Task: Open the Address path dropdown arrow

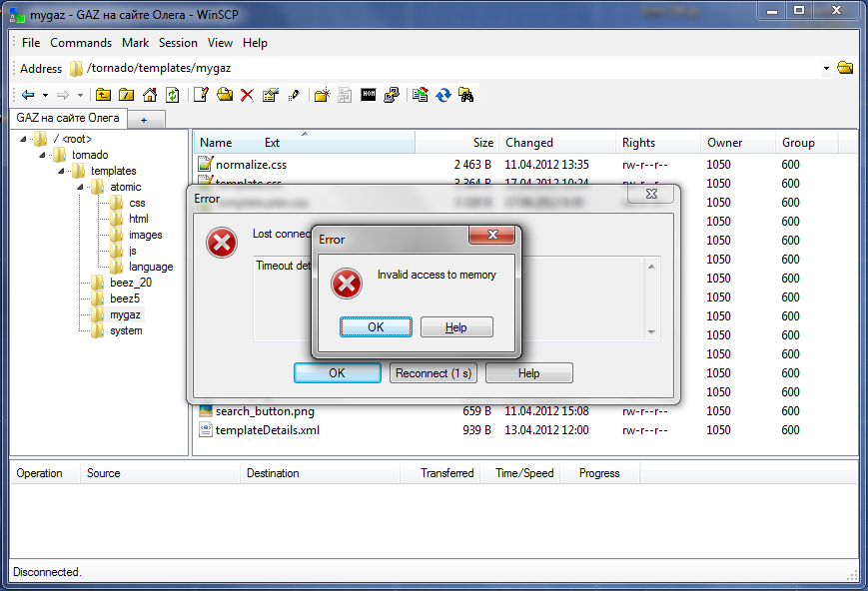Action: coord(826,69)
